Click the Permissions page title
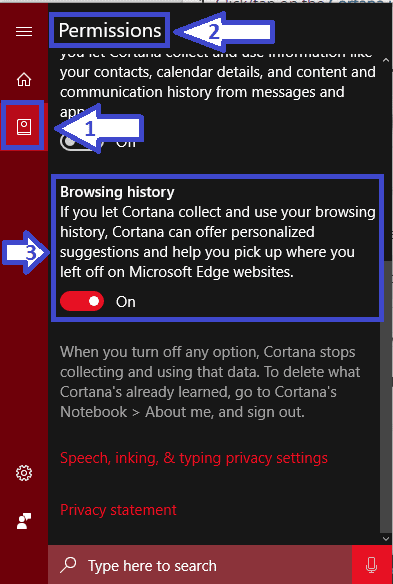 (x=110, y=31)
